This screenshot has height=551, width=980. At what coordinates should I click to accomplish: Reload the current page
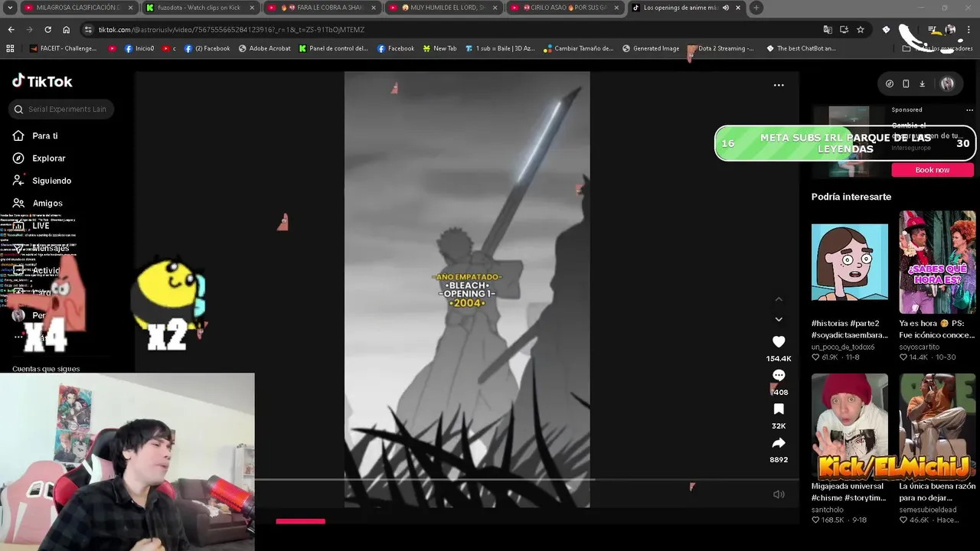47,30
